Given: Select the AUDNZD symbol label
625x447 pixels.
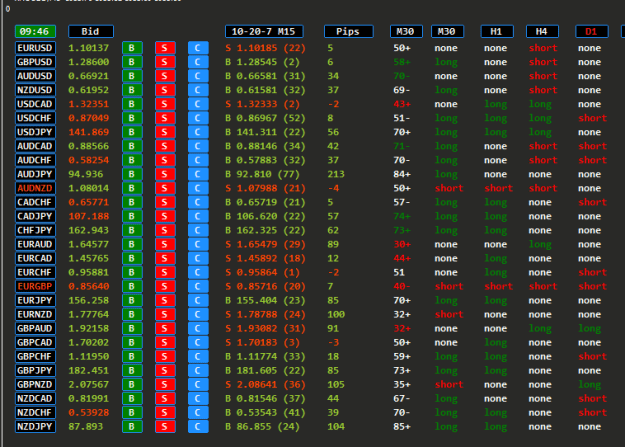Looking at the screenshot, I should [35, 188].
